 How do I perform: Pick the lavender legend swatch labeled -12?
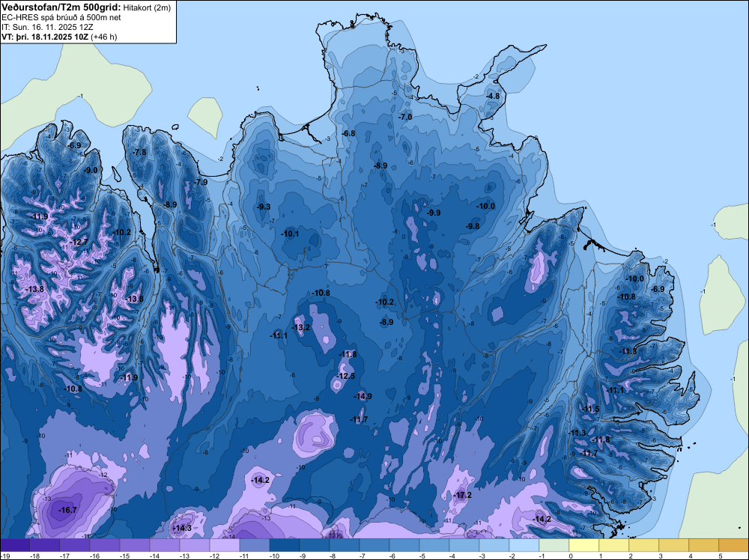pos(225,545)
